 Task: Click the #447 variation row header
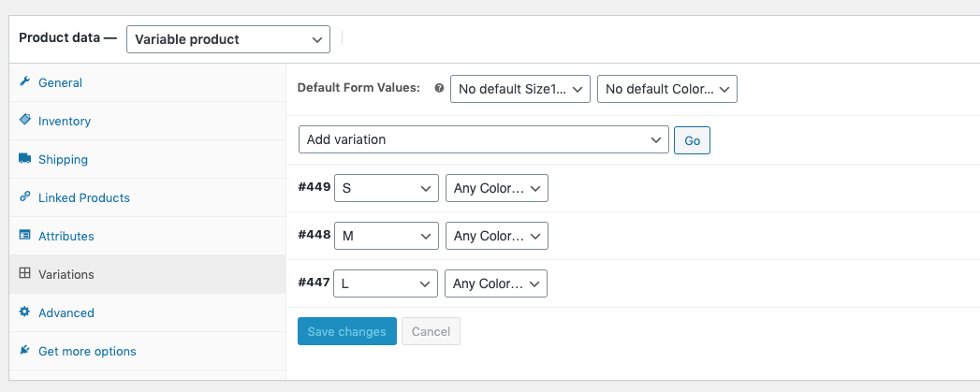coord(314,283)
